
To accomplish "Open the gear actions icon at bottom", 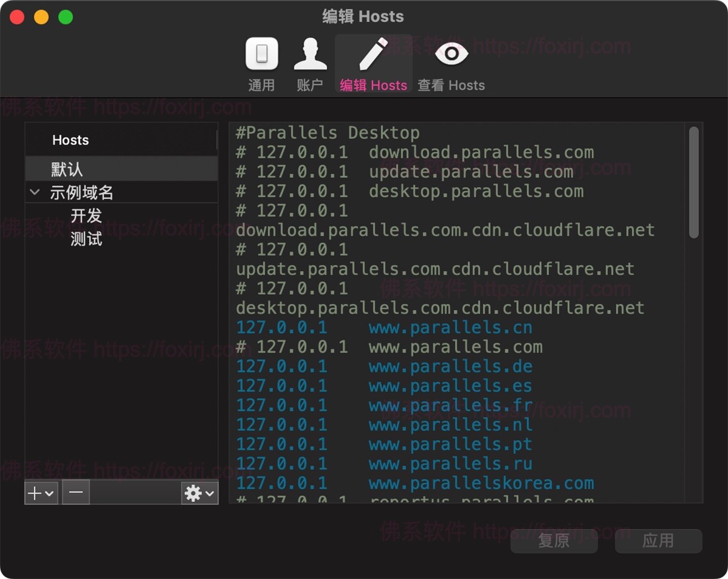I will (x=194, y=493).
